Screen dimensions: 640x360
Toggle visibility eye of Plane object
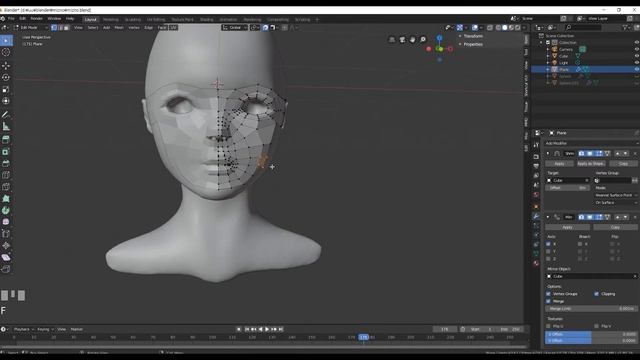click(x=636, y=69)
